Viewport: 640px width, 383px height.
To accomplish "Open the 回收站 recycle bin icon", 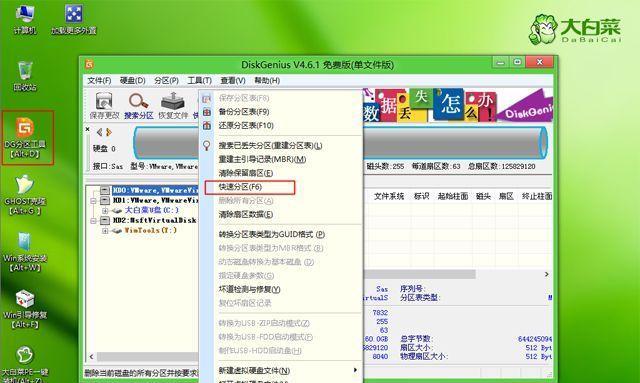I will (24, 76).
